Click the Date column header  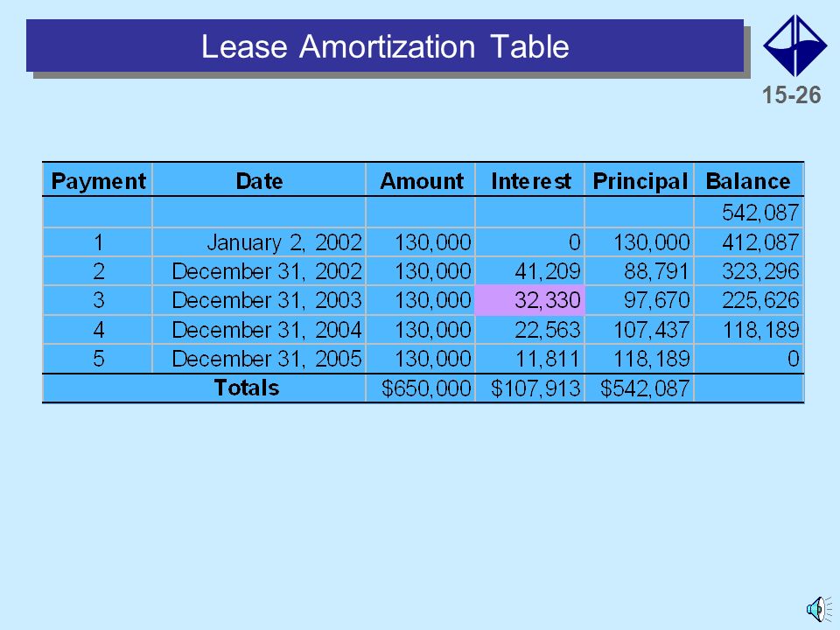[x=259, y=180]
